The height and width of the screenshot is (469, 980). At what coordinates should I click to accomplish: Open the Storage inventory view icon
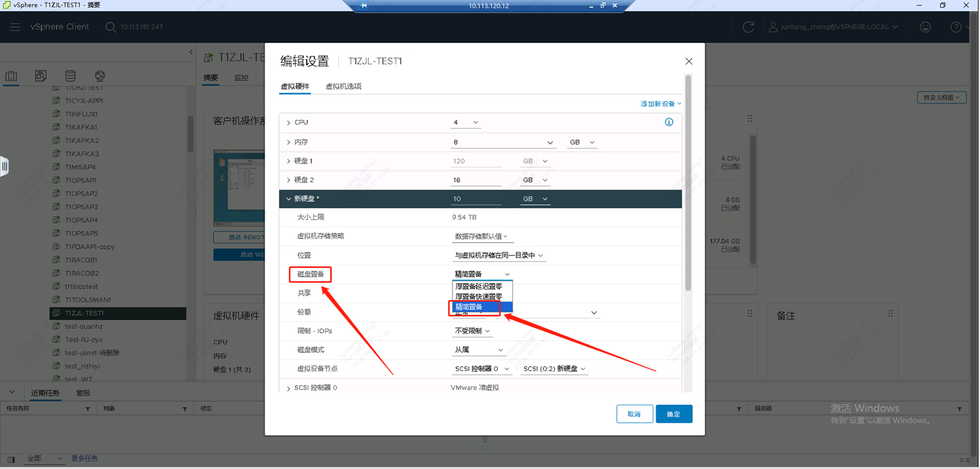point(70,76)
